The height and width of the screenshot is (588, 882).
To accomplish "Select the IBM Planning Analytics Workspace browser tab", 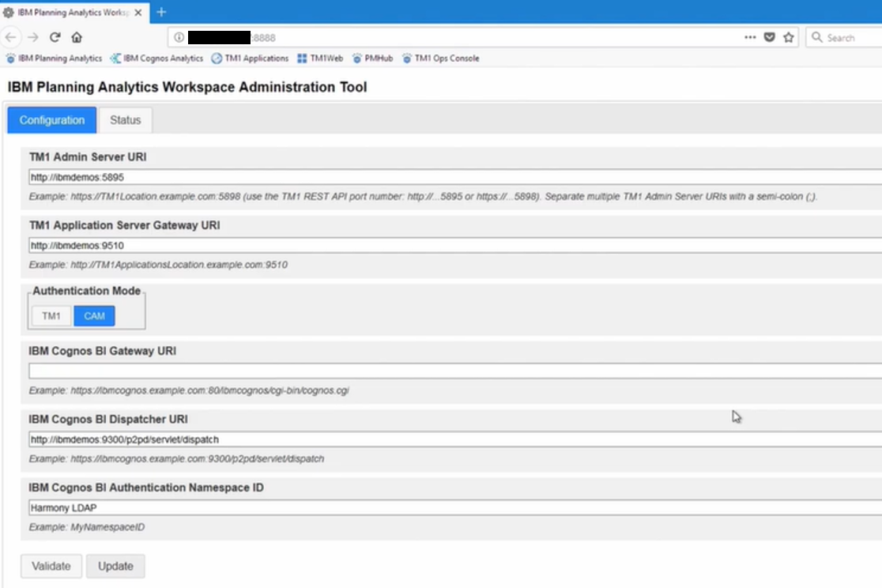I will (x=73, y=12).
